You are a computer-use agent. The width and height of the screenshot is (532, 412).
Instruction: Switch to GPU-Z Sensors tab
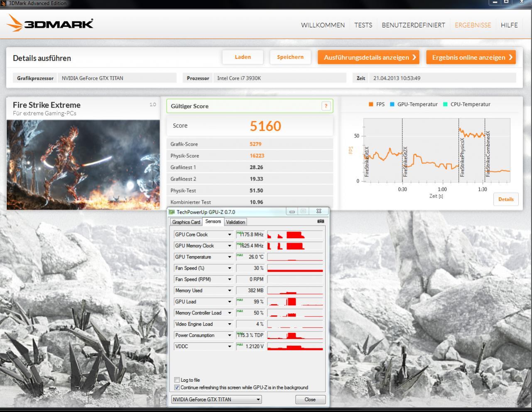213,222
